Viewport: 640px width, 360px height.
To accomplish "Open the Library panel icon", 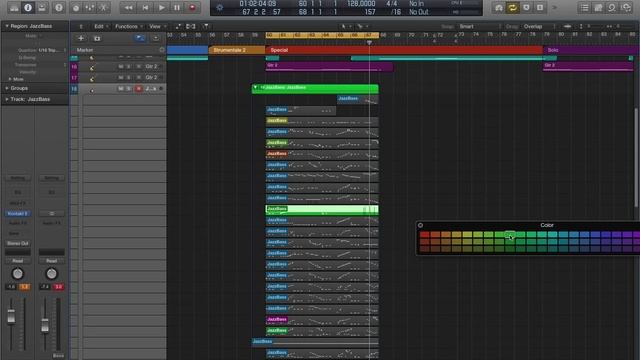I will click(x=14, y=7).
